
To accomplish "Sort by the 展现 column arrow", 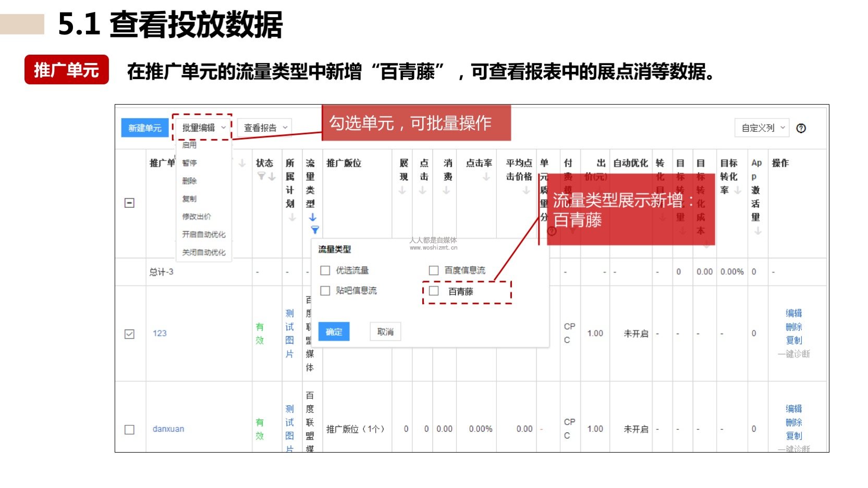I will click(402, 190).
